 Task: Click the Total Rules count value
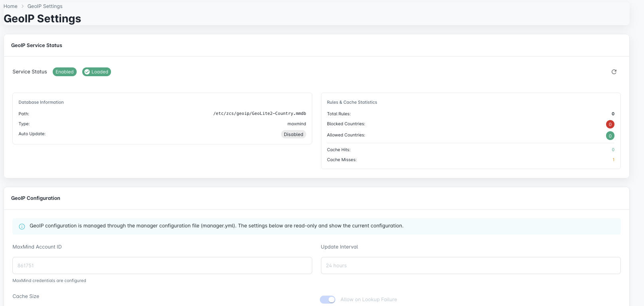coord(613,114)
